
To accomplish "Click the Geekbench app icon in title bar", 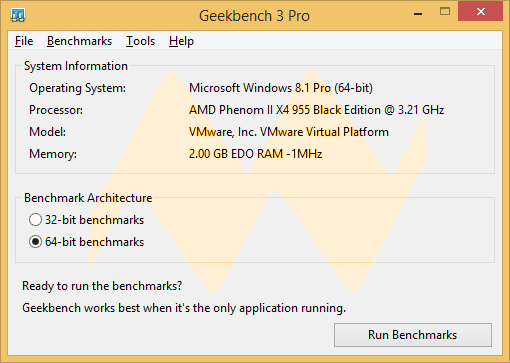I will click(x=18, y=15).
